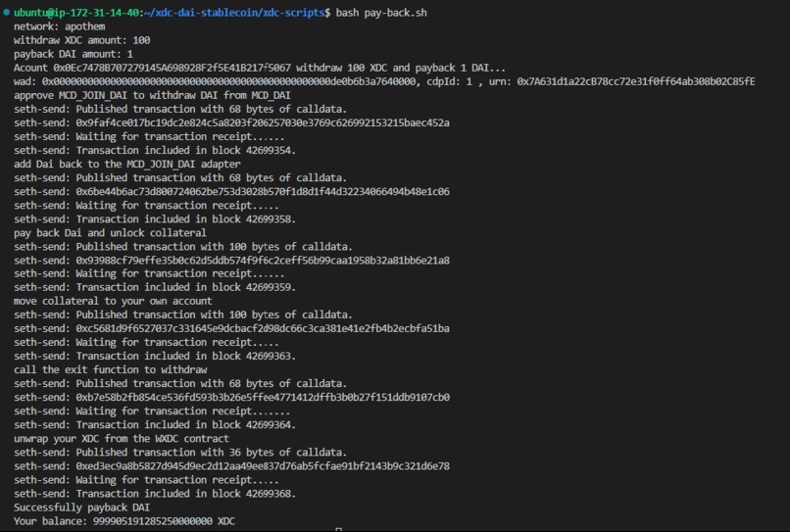Screen dimensions: 790x532
Task: Click the blue terminal prompt status dot
Action: 6,12
